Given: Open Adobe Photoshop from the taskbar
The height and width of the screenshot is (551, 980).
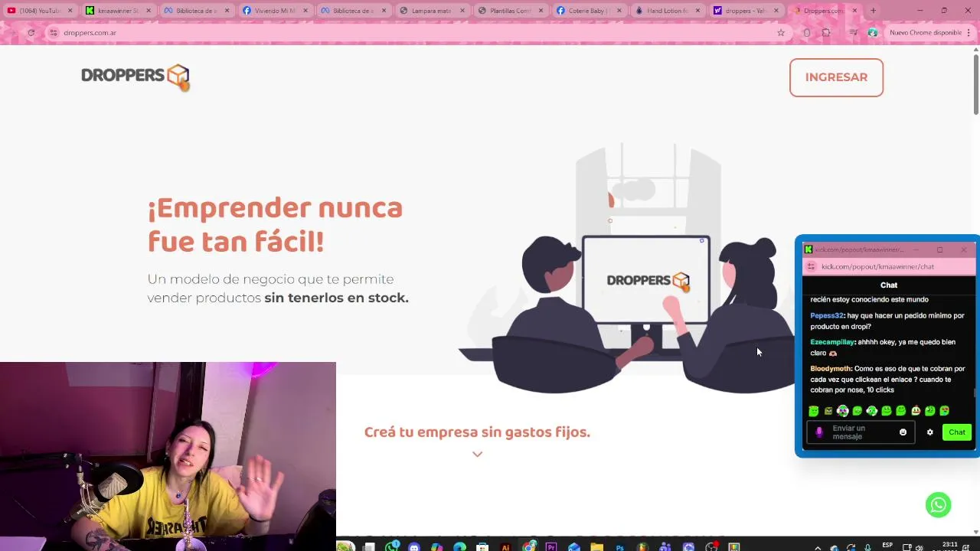Looking at the screenshot, I should click(619, 546).
